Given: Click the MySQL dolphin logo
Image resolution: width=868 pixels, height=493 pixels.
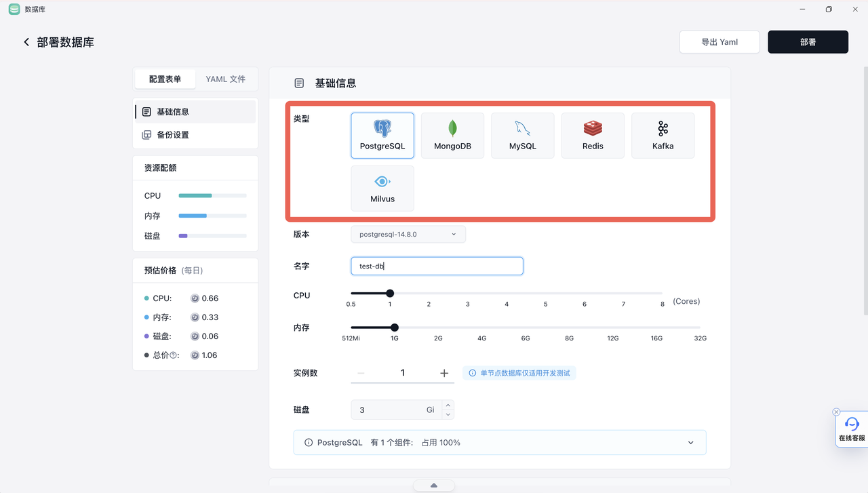Looking at the screenshot, I should (523, 128).
